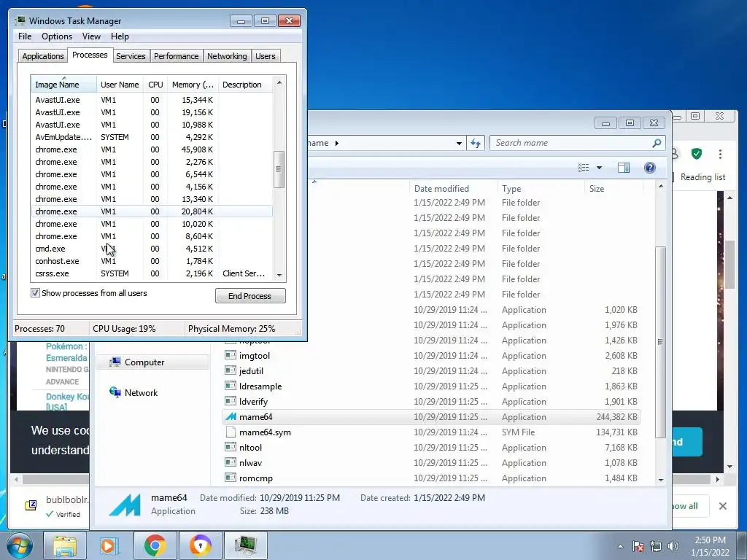Select cmd.exe process row
Image resolution: width=747 pixels, height=560 pixels.
[x=152, y=249]
